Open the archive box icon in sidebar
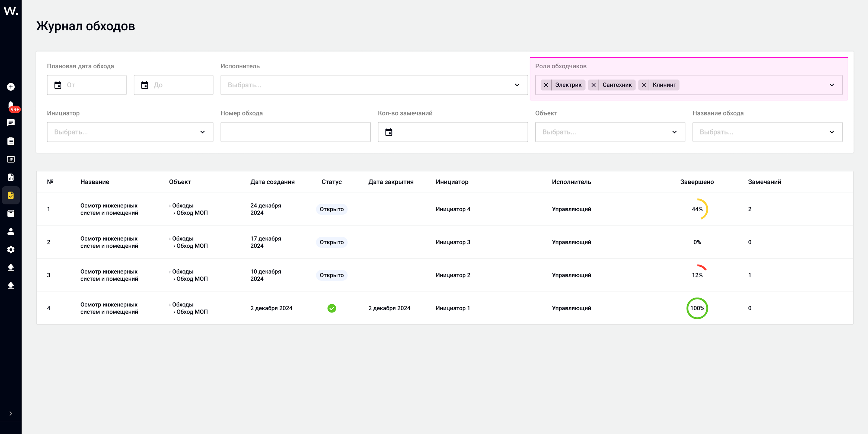 [11, 213]
